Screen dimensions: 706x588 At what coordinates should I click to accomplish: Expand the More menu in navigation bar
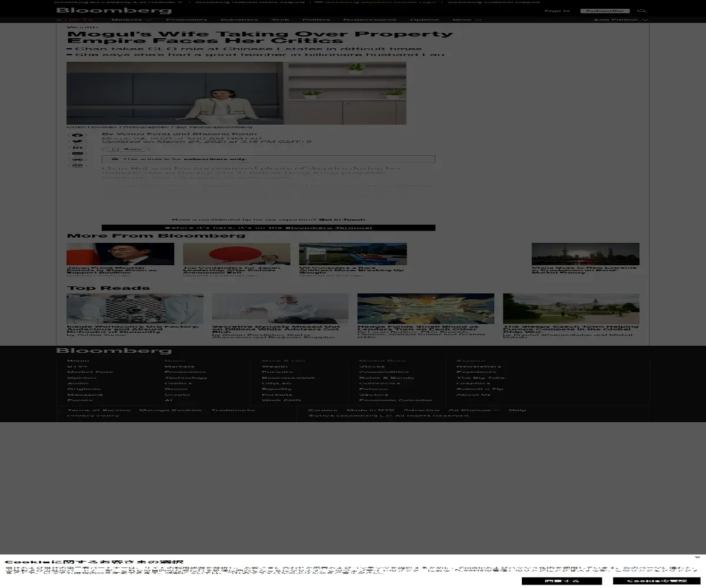467,20
